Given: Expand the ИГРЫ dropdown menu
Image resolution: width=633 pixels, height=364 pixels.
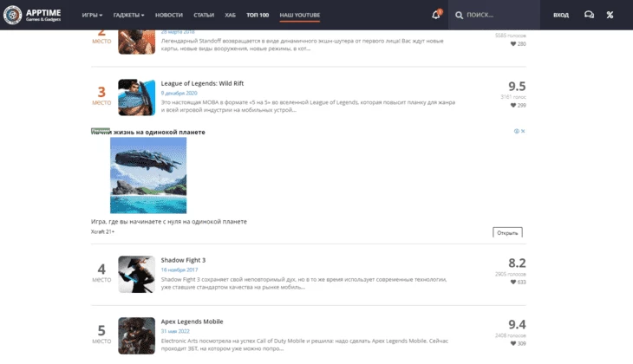Looking at the screenshot, I should point(92,15).
